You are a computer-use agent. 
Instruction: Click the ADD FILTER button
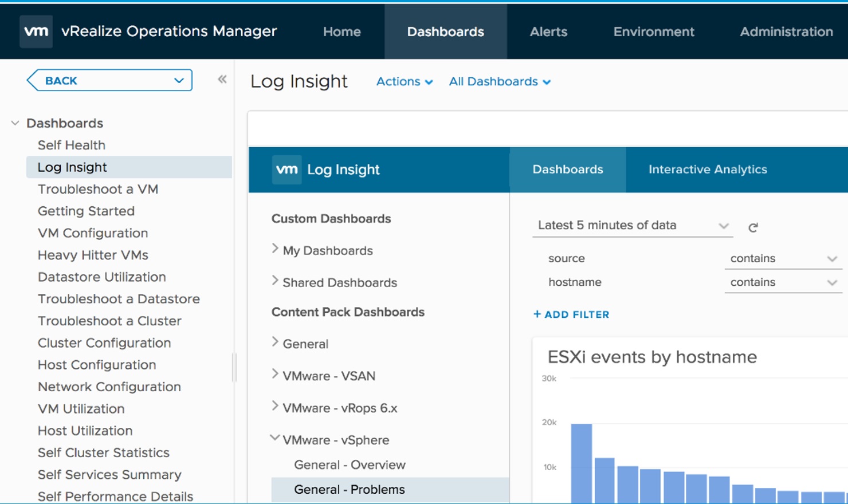click(571, 314)
